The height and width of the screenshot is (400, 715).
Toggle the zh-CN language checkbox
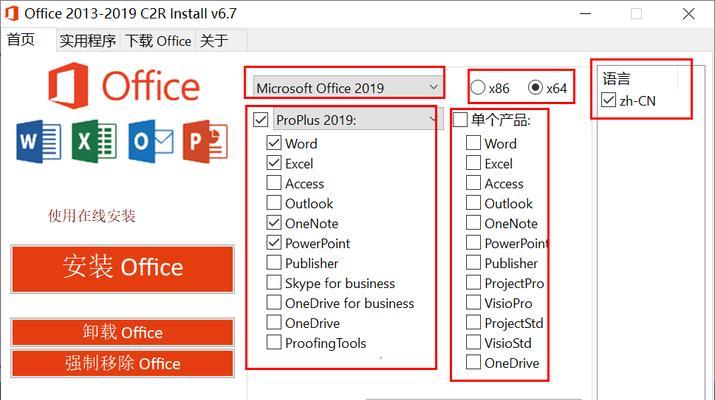pos(609,100)
